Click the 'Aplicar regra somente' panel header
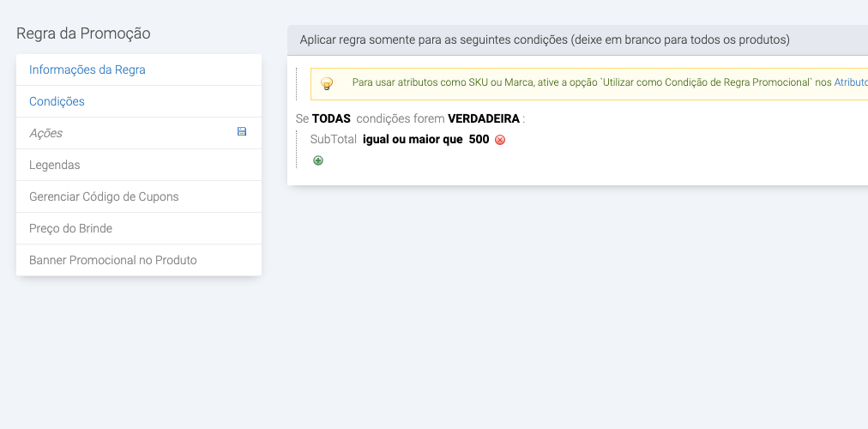Viewport: 868px width, 429px height. [545, 39]
